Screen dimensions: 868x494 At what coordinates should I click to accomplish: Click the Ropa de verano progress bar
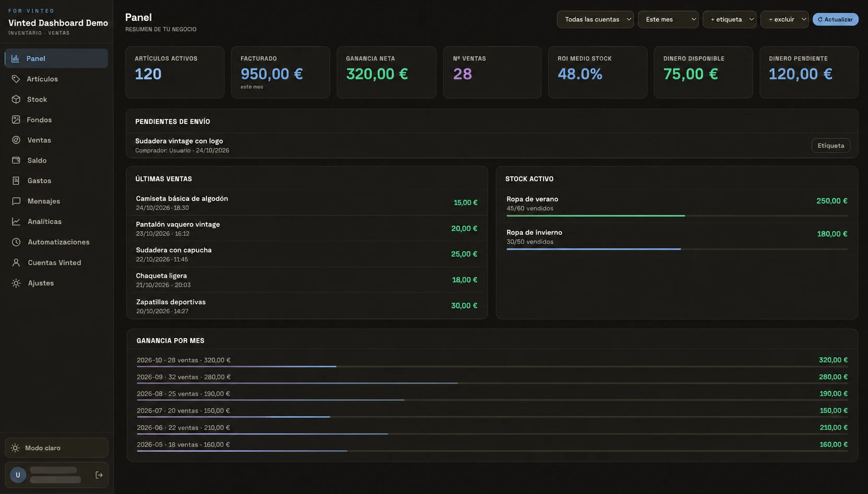tap(677, 216)
